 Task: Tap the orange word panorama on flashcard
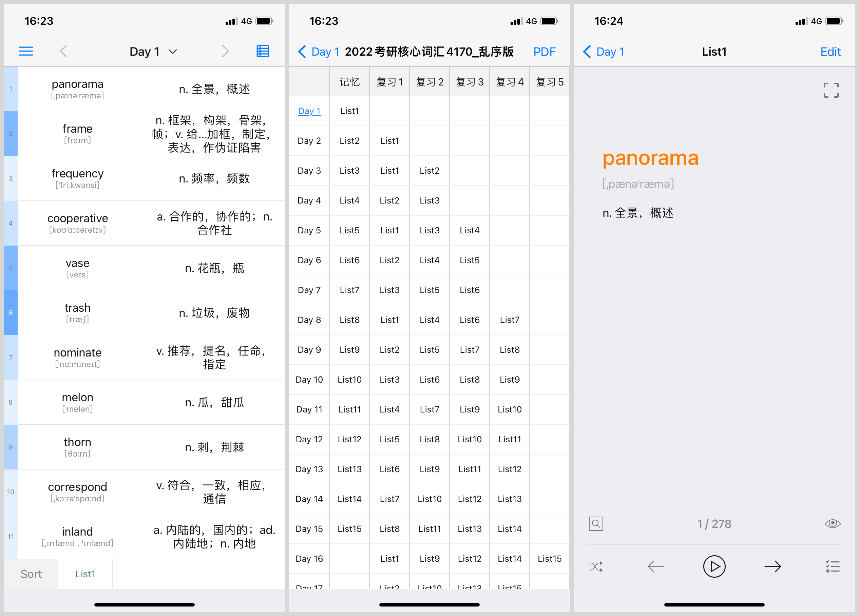[x=650, y=158]
